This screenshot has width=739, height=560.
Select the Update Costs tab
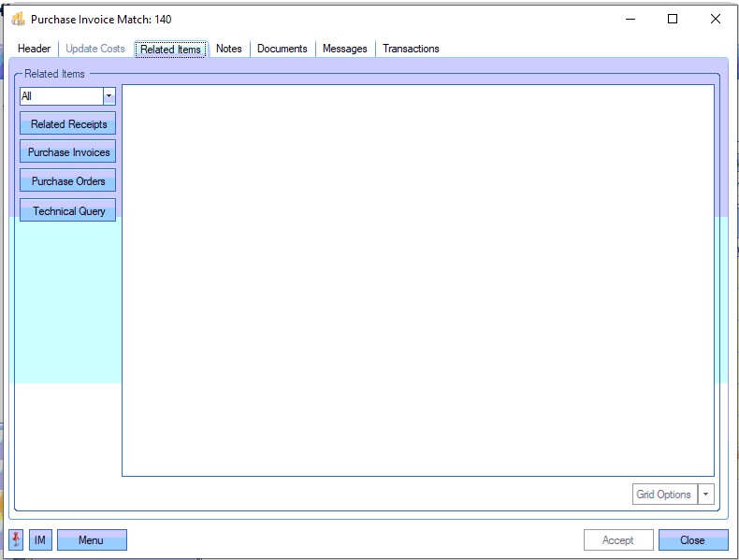[x=95, y=49]
